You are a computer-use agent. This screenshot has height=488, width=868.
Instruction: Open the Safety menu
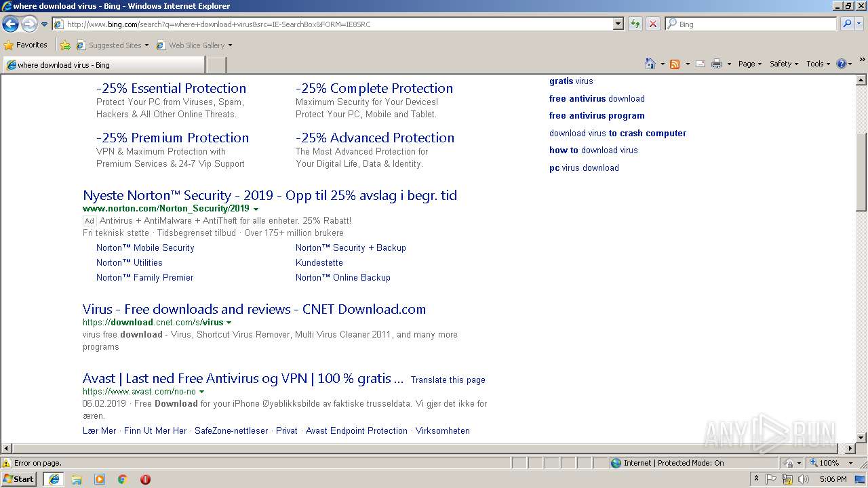click(x=783, y=64)
